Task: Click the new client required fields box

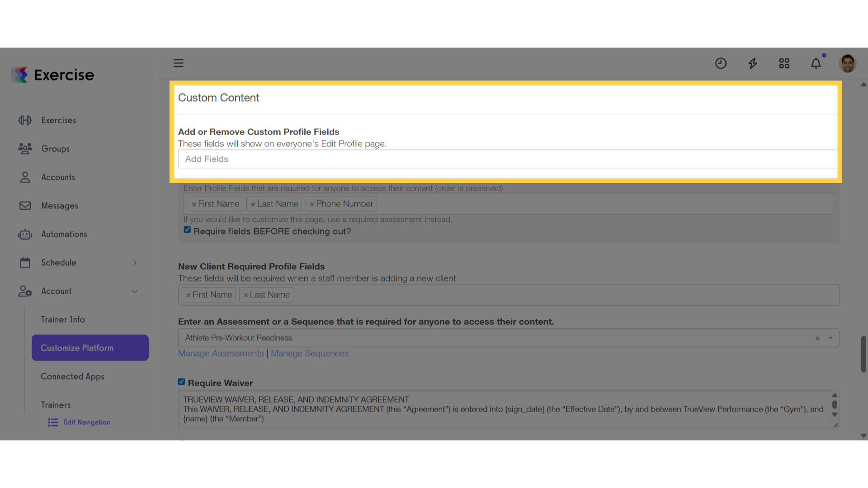Action: pos(509,295)
